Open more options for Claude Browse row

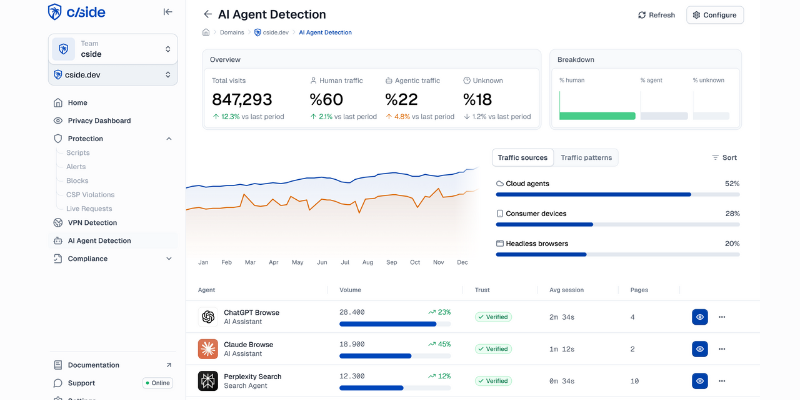click(x=722, y=349)
